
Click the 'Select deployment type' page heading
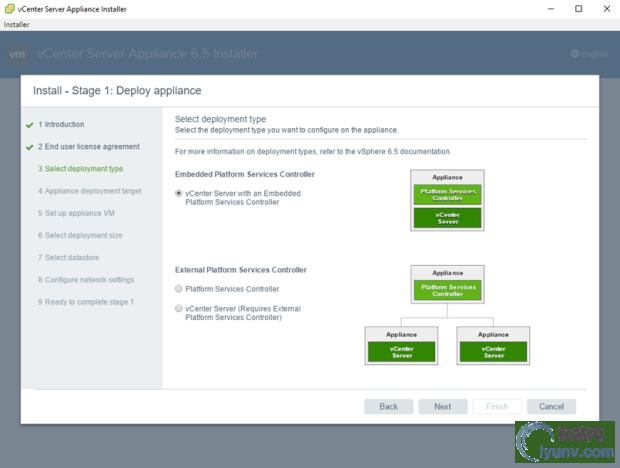[220, 119]
